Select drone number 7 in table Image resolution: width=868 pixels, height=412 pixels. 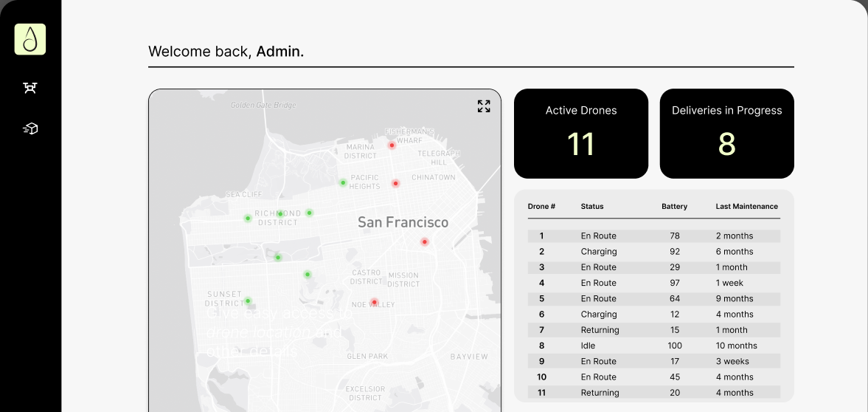click(x=541, y=330)
